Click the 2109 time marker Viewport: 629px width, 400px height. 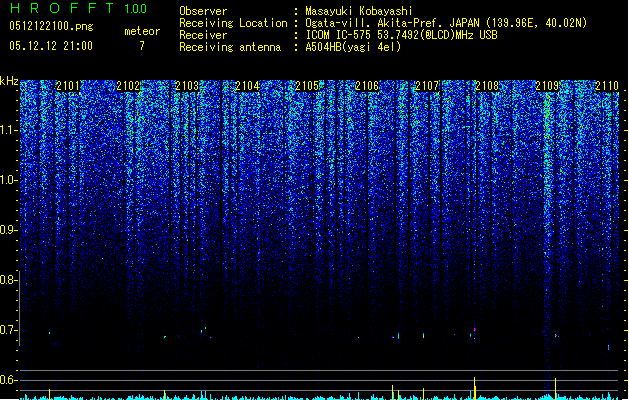click(x=547, y=86)
